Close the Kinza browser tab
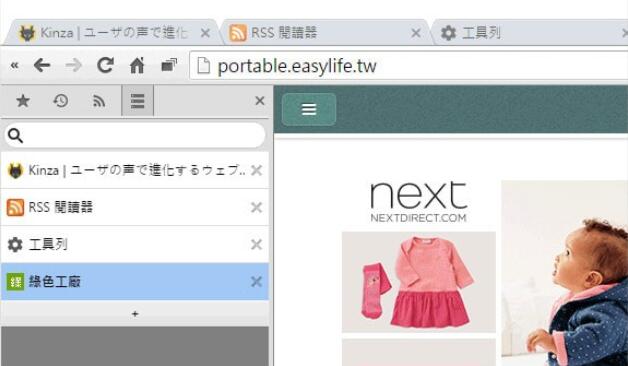 (x=205, y=33)
